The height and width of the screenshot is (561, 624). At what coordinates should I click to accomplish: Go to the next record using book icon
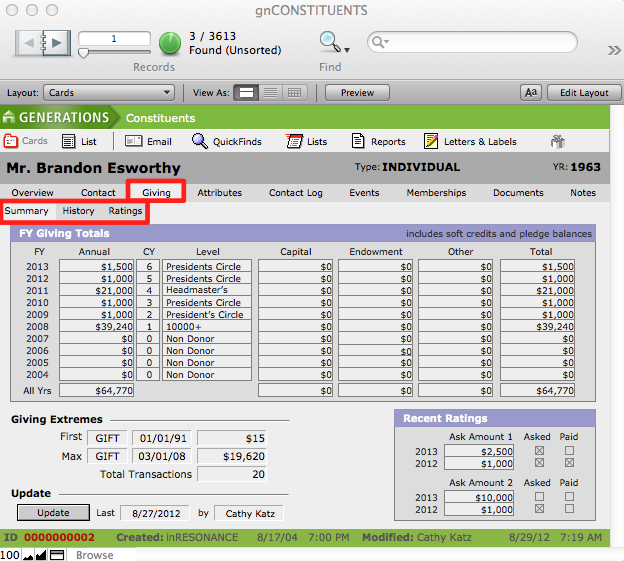57,43
